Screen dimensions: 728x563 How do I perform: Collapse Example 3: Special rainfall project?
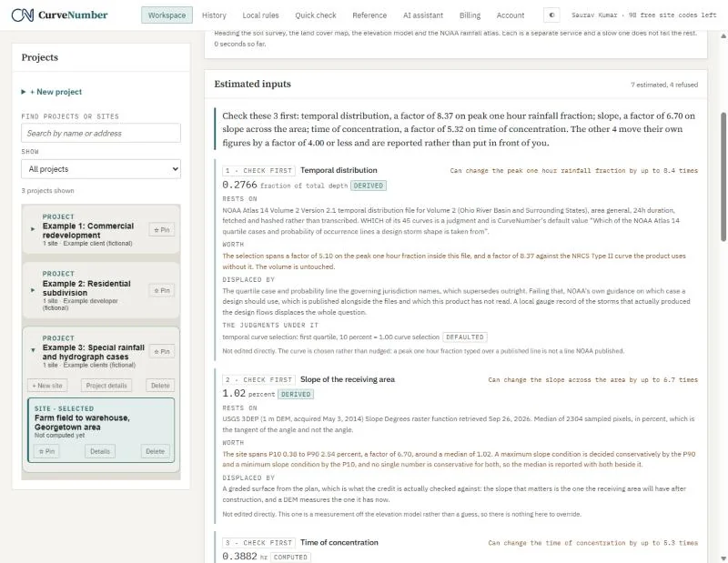point(33,350)
